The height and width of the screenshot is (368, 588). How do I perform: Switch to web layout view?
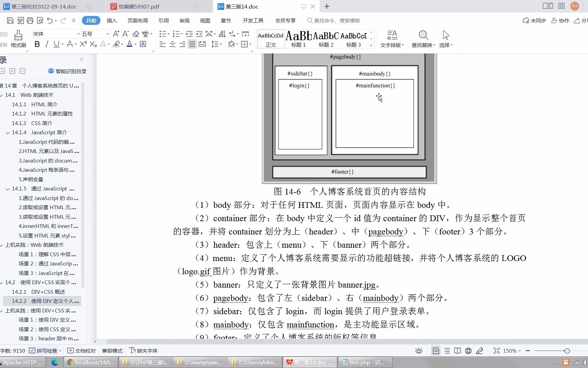coord(469,351)
